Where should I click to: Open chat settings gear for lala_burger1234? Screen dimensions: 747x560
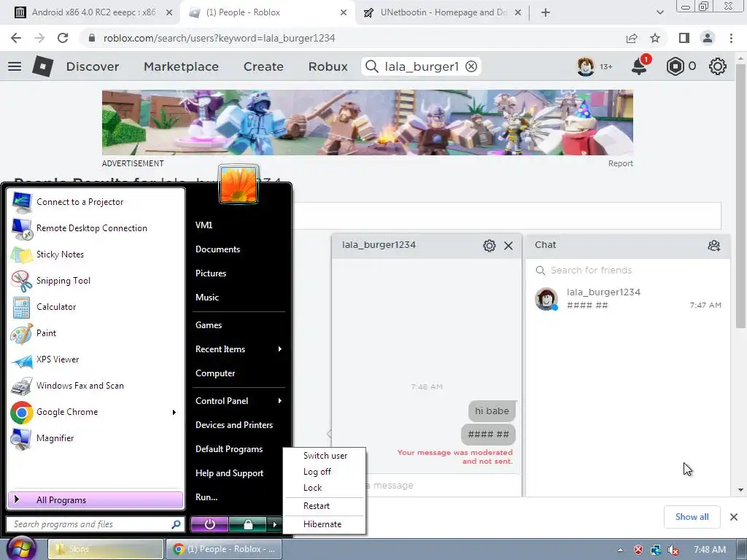pos(489,246)
